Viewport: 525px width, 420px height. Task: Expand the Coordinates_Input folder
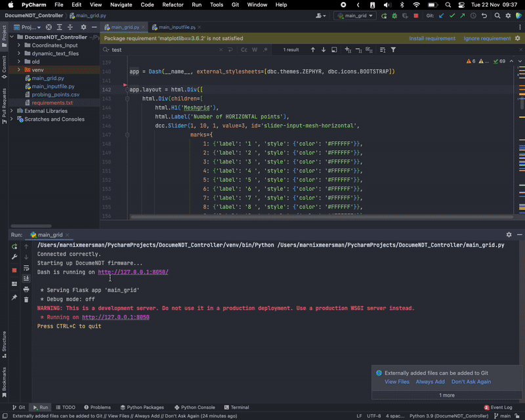[x=19, y=45]
